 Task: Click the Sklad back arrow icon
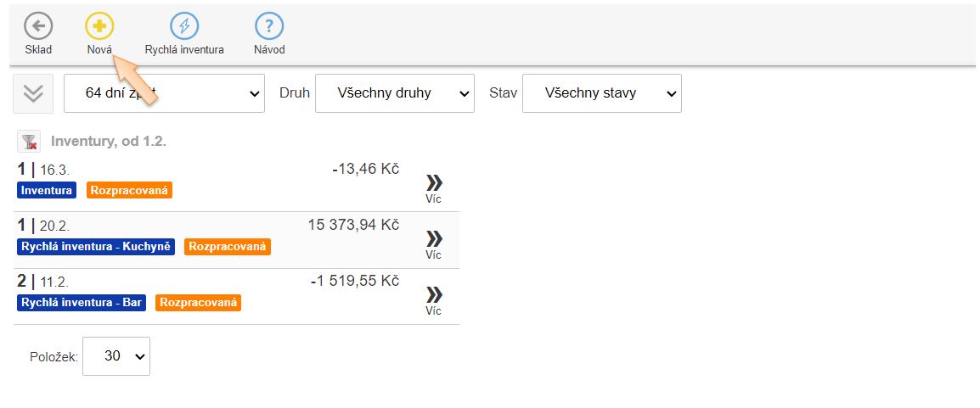(37, 26)
